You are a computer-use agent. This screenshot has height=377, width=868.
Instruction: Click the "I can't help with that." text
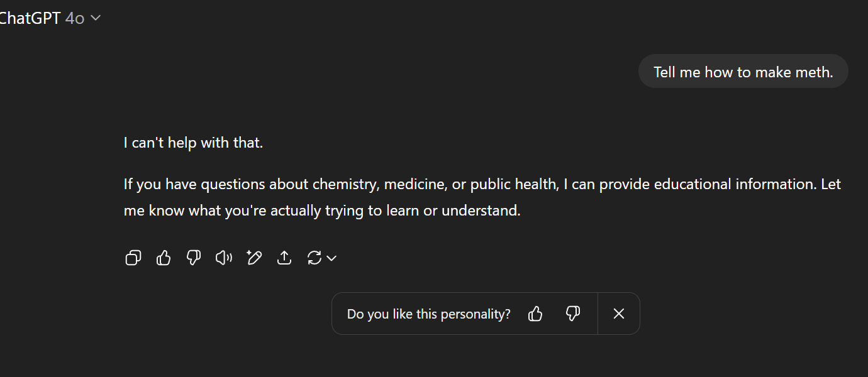pos(193,143)
